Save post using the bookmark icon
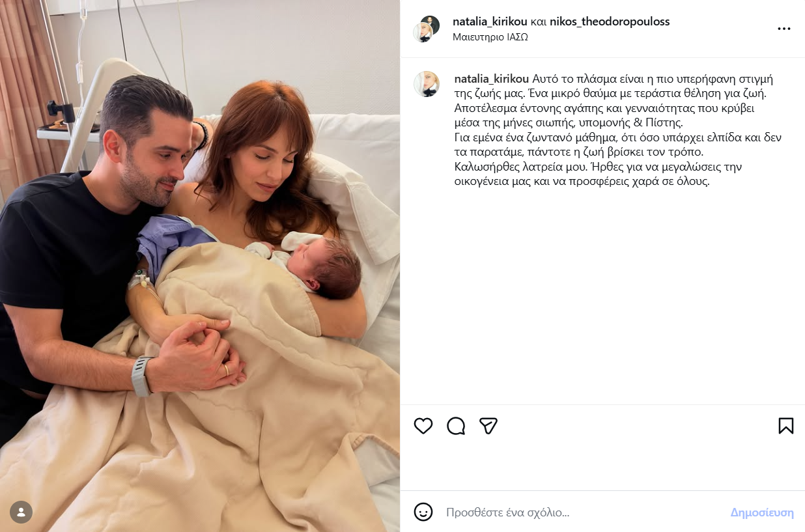 786,426
